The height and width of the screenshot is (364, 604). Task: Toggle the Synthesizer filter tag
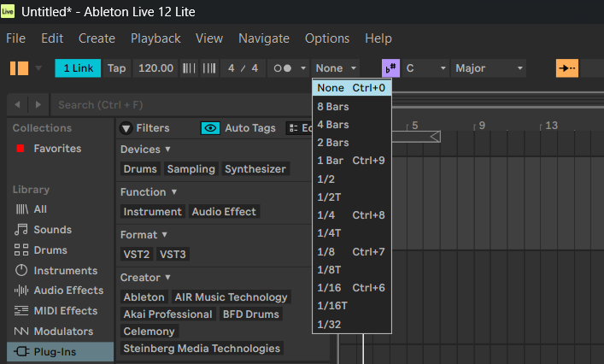click(255, 169)
